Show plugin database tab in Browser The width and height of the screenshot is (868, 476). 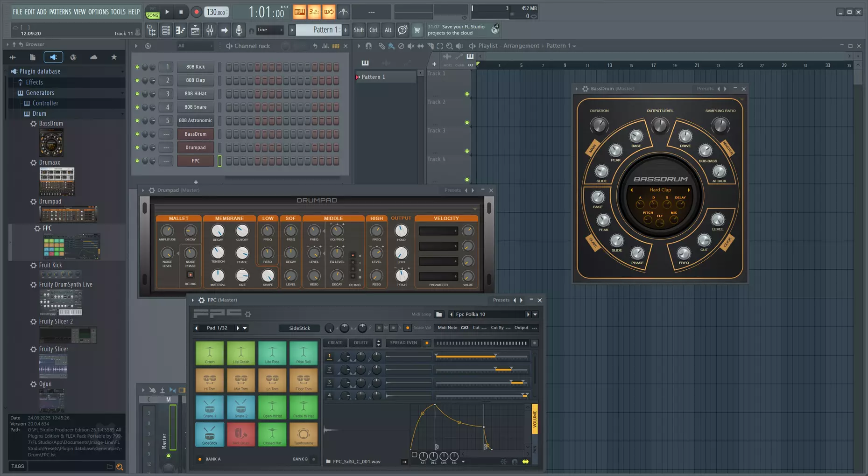click(53, 57)
